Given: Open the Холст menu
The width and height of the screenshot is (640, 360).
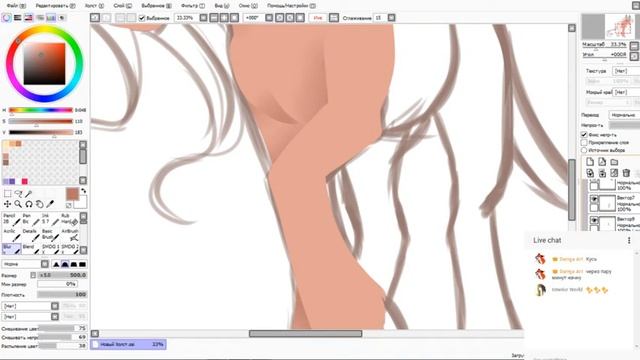Looking at the screenshot, I should click(94, 6).
